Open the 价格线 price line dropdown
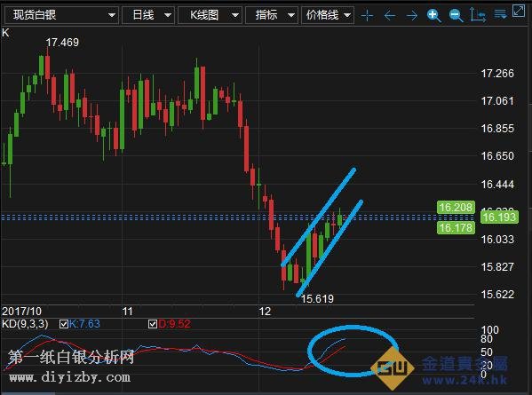The height and width of the screenshot is (395, 532). [328, 15]
